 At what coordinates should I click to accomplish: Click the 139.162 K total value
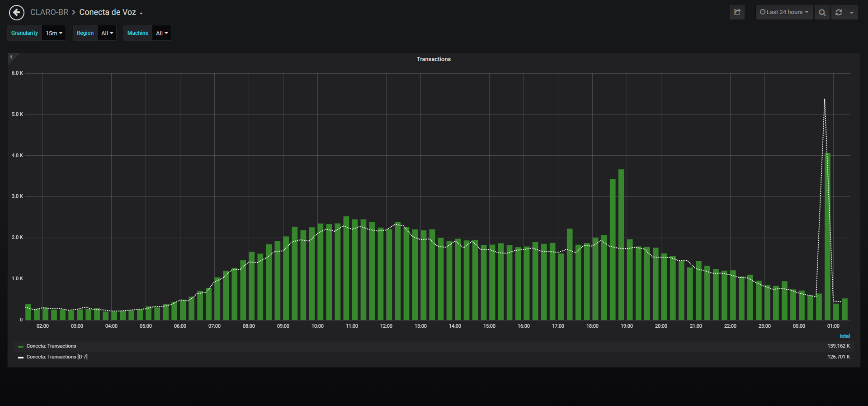pos(839,346)
